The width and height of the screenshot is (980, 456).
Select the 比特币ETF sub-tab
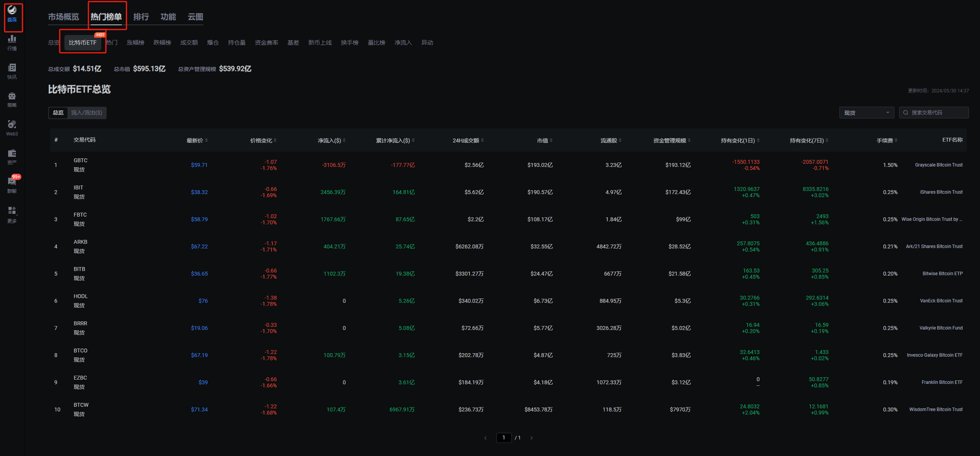[83, 43]
